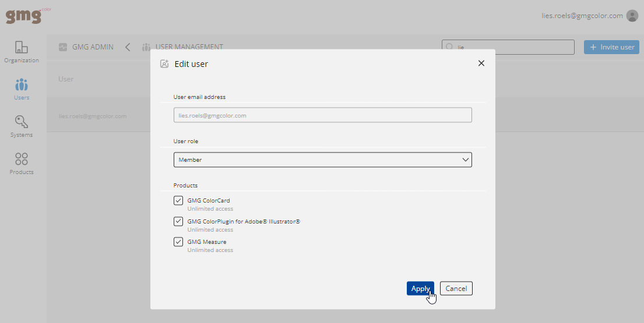This screenshot has width=644, height=323.
Task: Click the dropdown arrow of User role
Action: click(x=465, y=160)
